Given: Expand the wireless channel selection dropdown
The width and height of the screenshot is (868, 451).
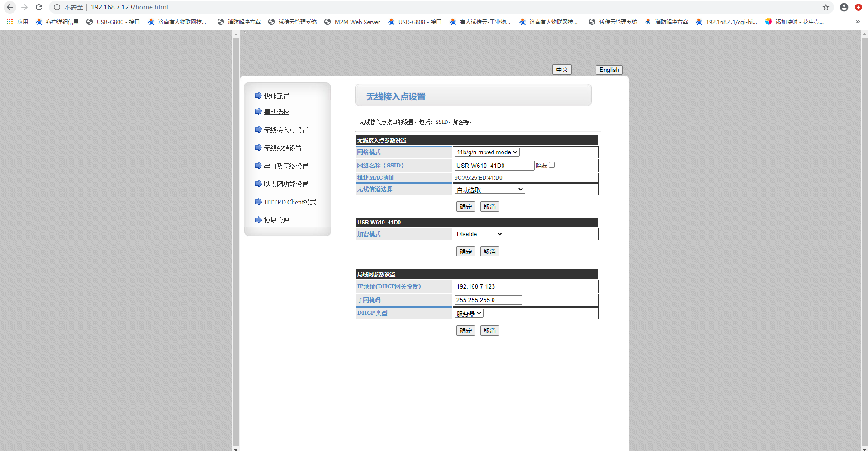Looking at the screenshot, I should click(x=489, y=190).
